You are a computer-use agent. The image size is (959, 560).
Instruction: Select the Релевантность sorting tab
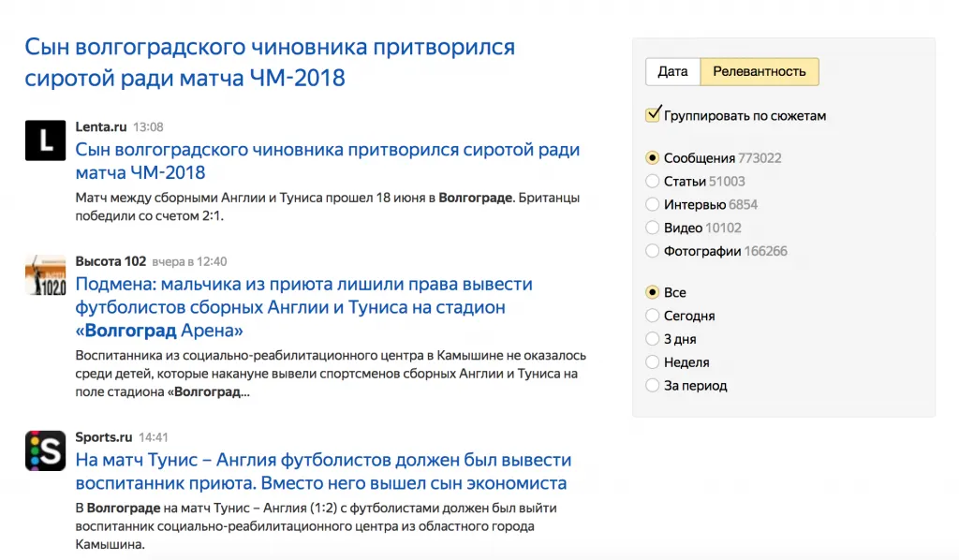tap(760, 72)
